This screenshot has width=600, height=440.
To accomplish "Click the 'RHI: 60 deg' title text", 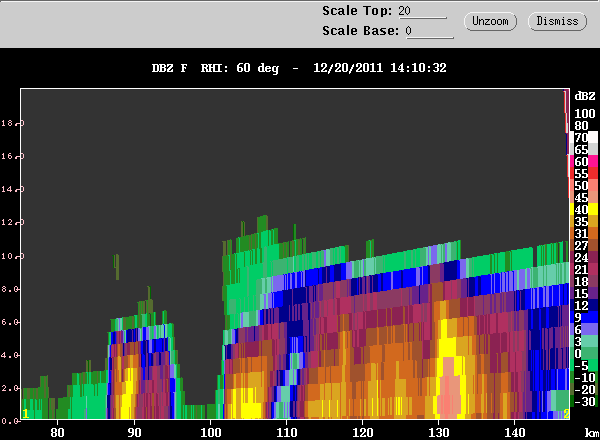I will coord(240,68).
